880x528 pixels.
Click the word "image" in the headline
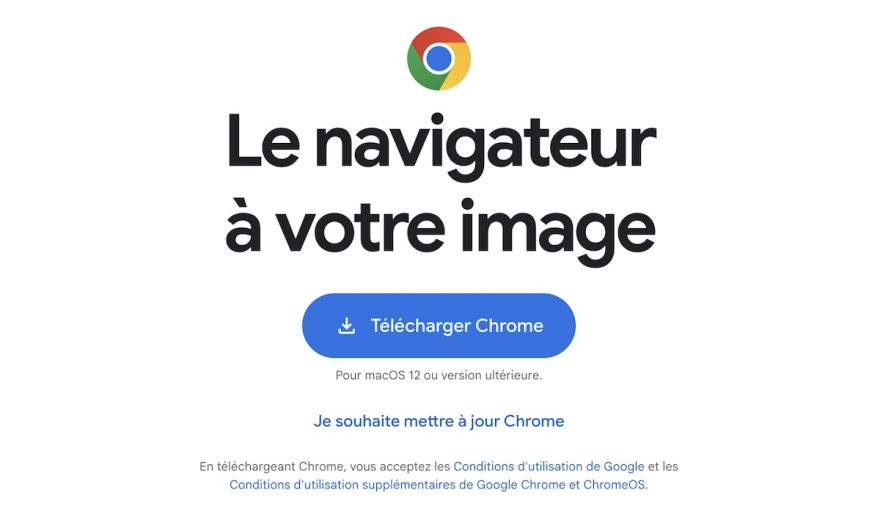(558, 232)
